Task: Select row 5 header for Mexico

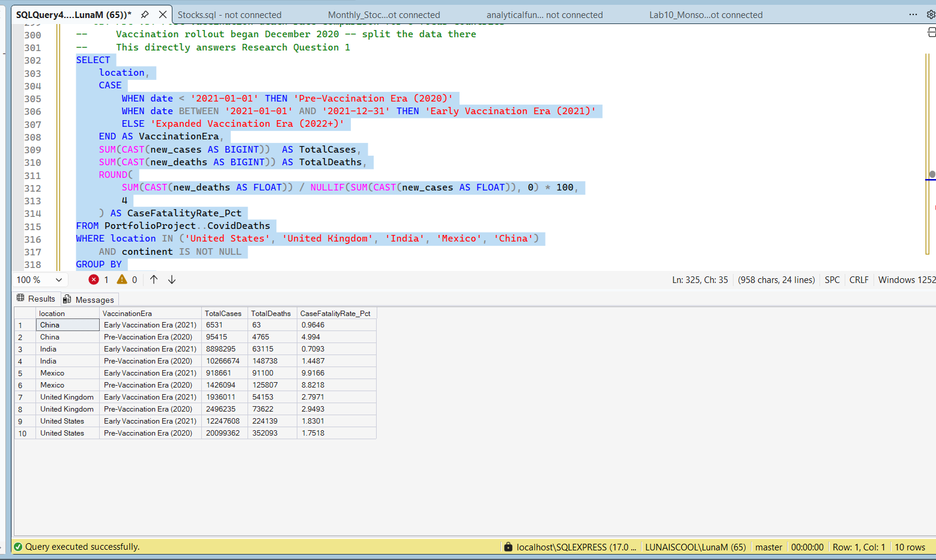Action: pos(20,373)
